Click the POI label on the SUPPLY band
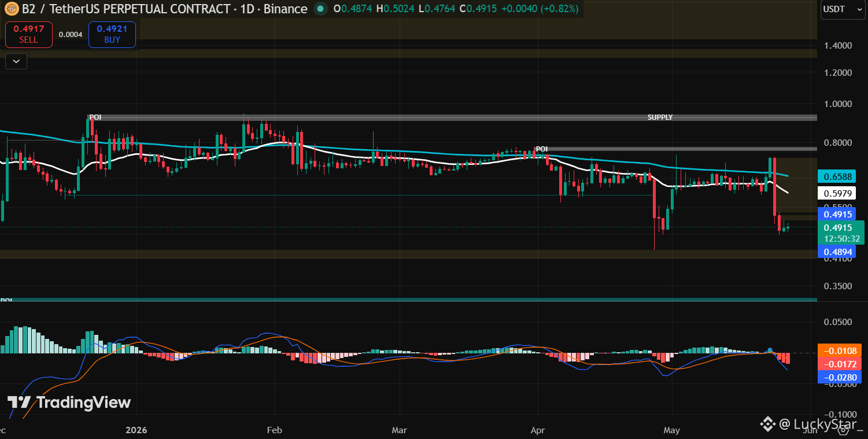The image size is (868, 439). tap(95, 117)
